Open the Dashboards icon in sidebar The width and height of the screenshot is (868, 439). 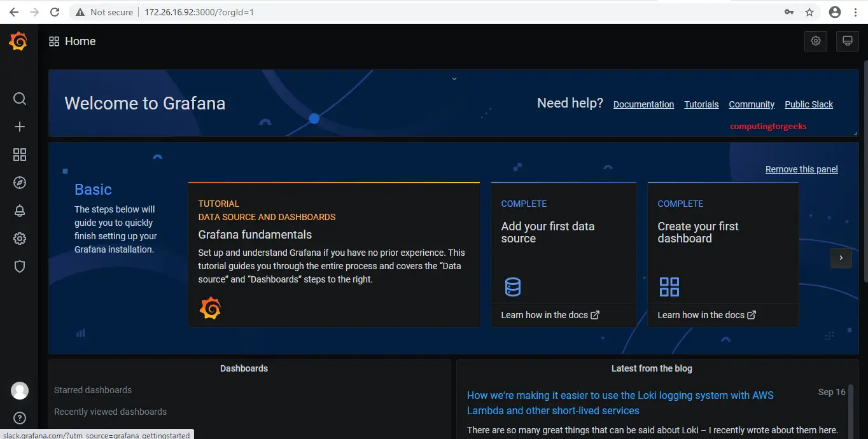(19, 155)
